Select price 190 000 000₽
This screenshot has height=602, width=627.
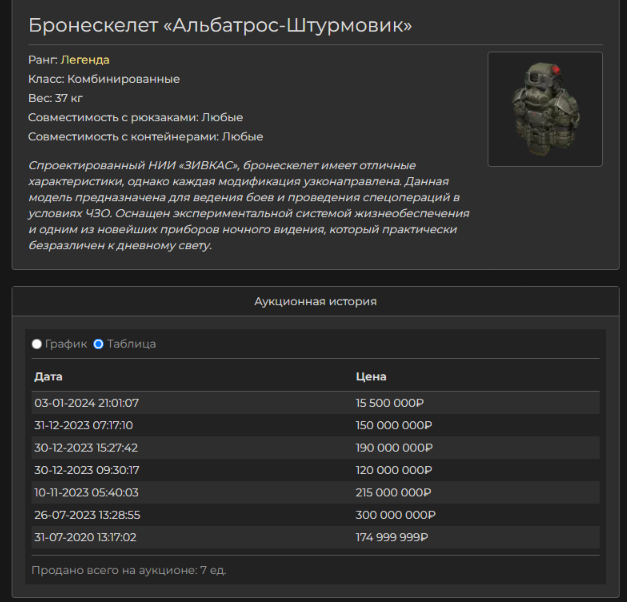click(394, 448)
